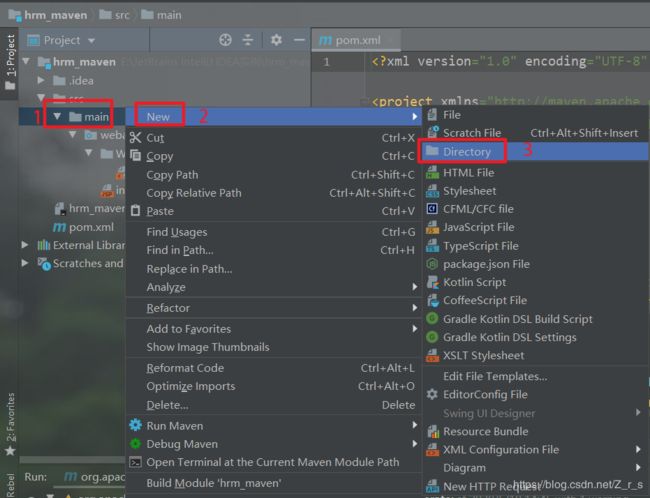Click the Cut scissors icon
Screen dimensions: 650x498
tap(136, 137)
